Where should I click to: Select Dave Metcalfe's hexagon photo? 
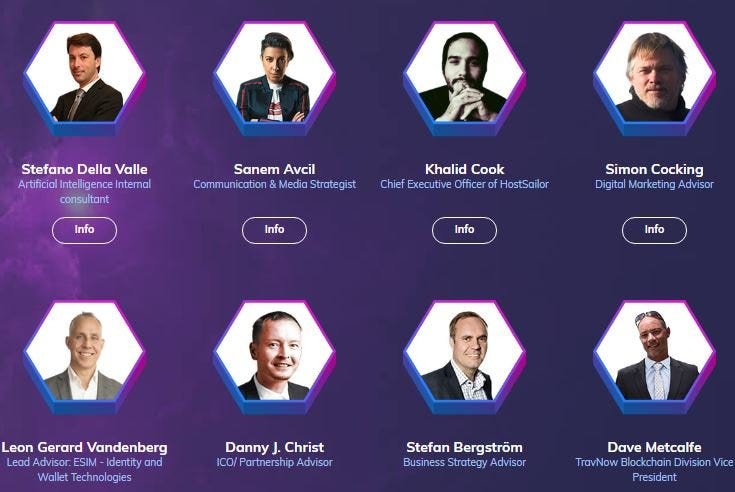pos(654,357)
